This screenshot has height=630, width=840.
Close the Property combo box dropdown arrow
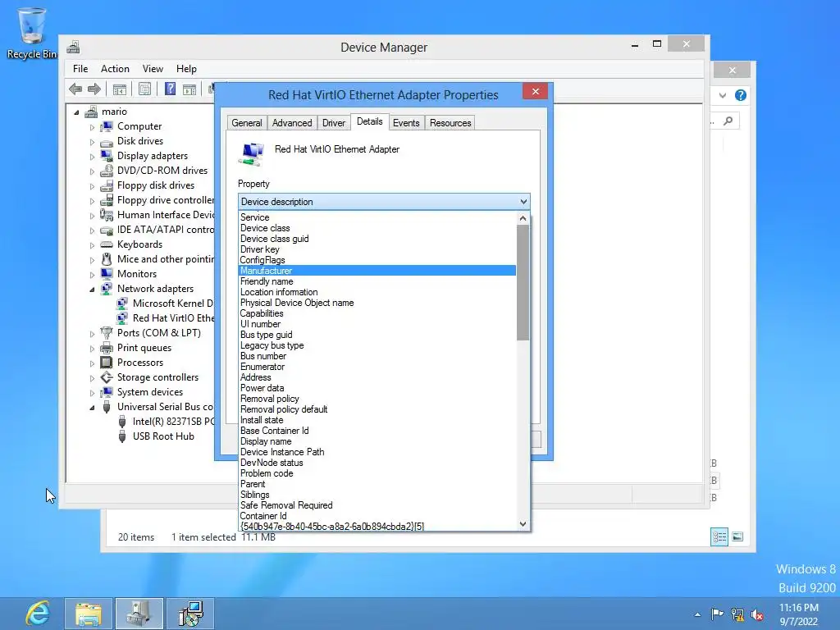(523, 202)
